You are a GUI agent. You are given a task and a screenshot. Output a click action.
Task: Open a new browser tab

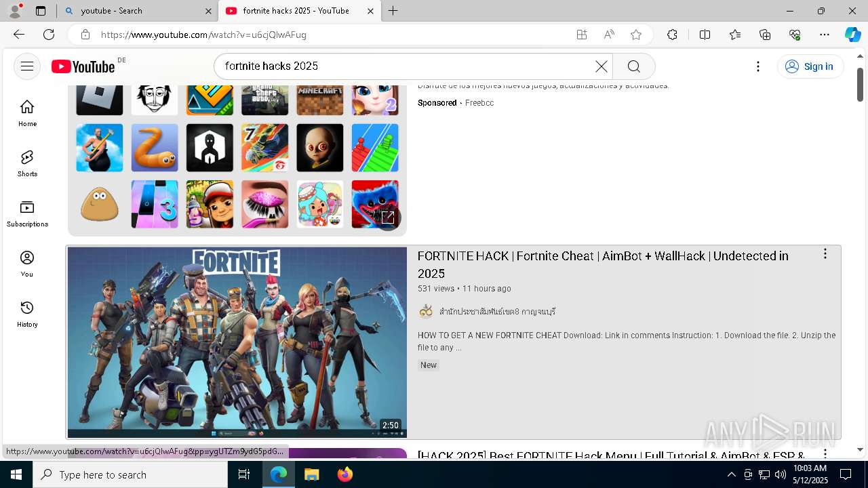pos(393,11)
